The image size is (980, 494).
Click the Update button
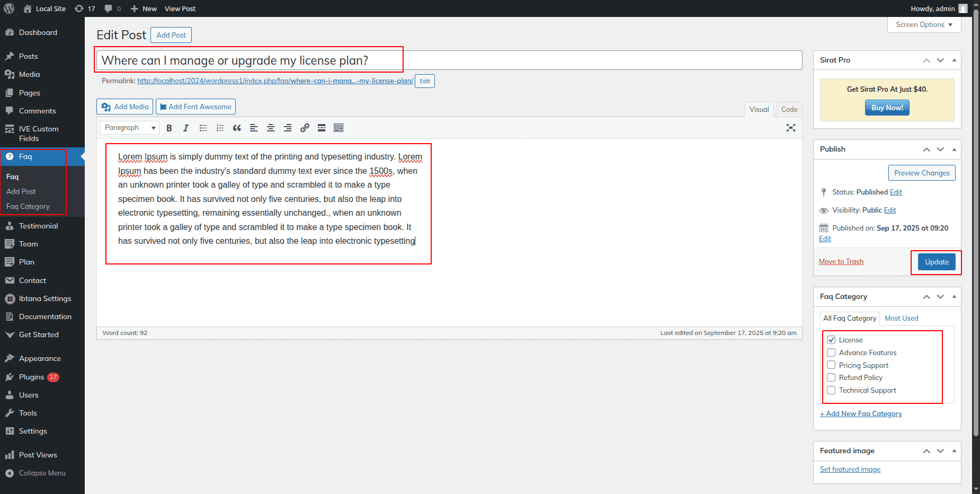(x=936, y=262)
